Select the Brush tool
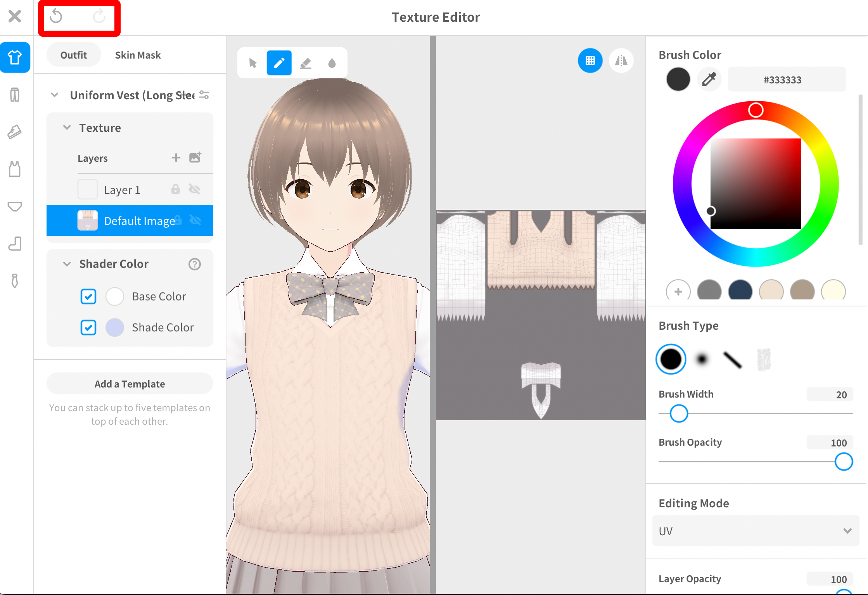 tap(279, 63)
